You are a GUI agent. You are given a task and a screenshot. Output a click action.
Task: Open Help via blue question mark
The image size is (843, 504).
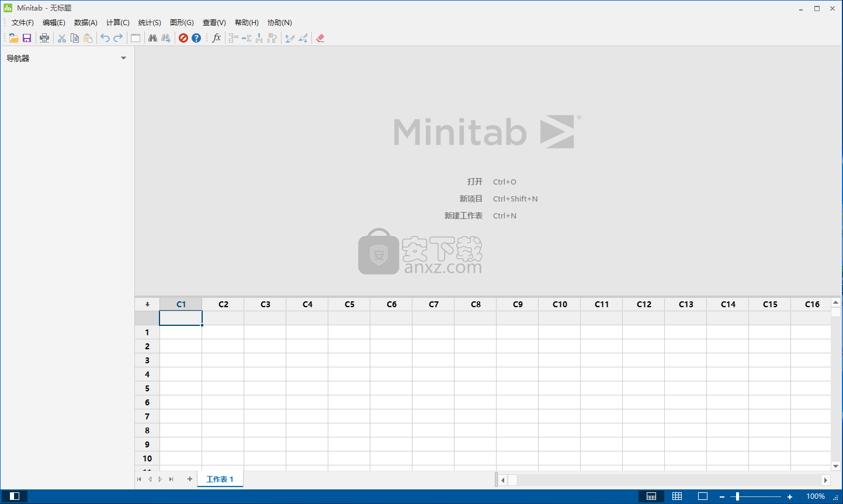coord(196,38)
